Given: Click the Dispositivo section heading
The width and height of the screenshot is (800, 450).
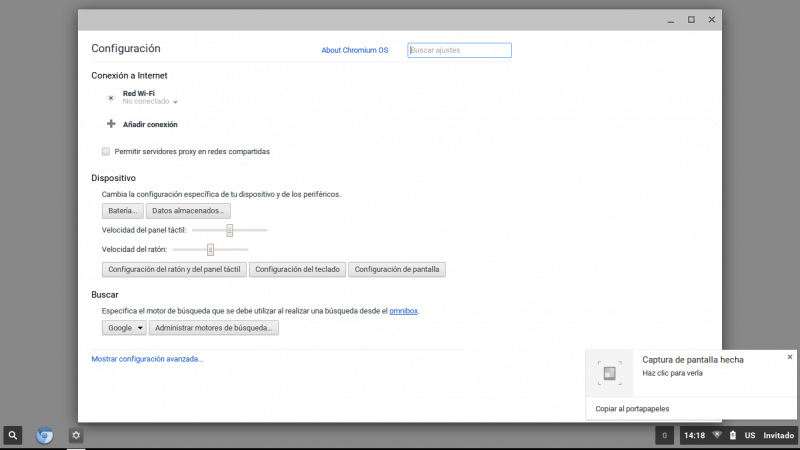Looking at the screenshot, I should coord(113,178).
